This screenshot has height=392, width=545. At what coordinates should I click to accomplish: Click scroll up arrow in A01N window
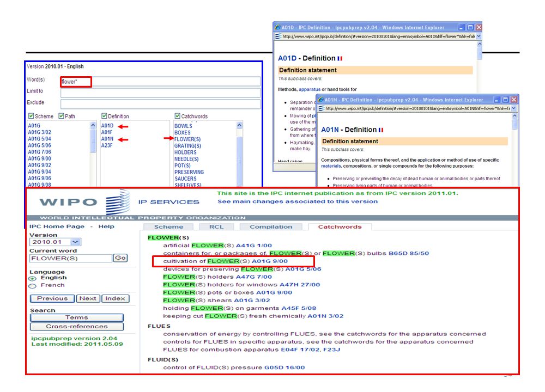tap(514, 116)
